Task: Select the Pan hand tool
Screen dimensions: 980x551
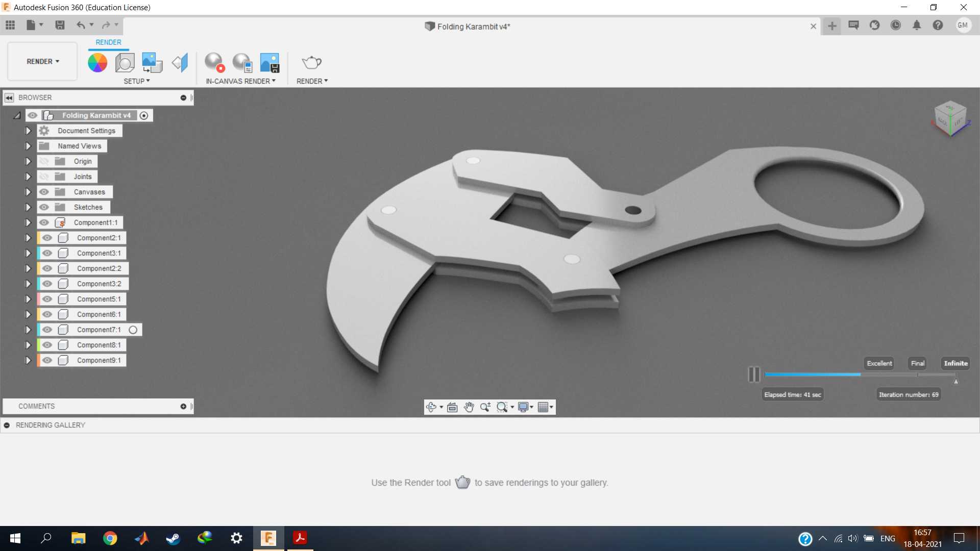Action: coord(469,407)
